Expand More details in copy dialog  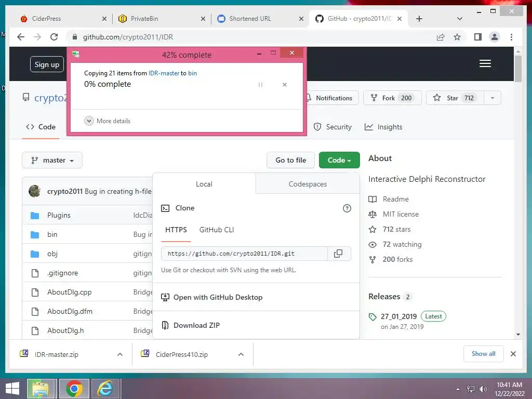point(107,121)
